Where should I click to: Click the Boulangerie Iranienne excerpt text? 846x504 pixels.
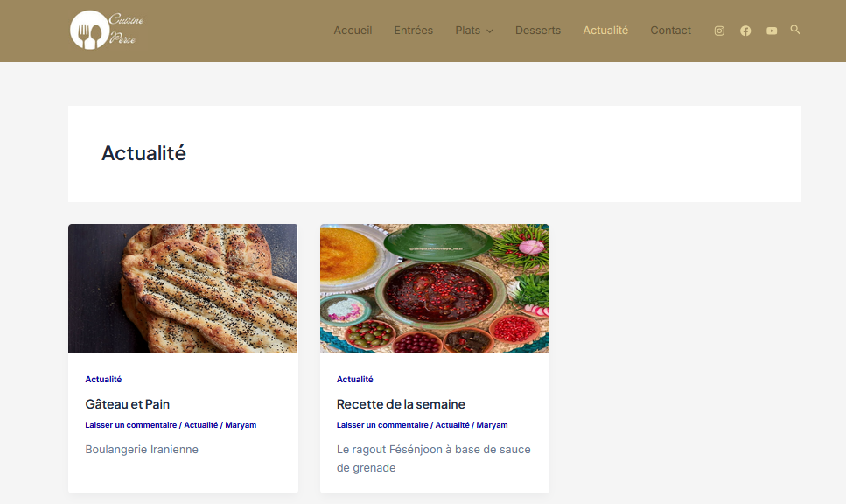click(x=142, y=450)
